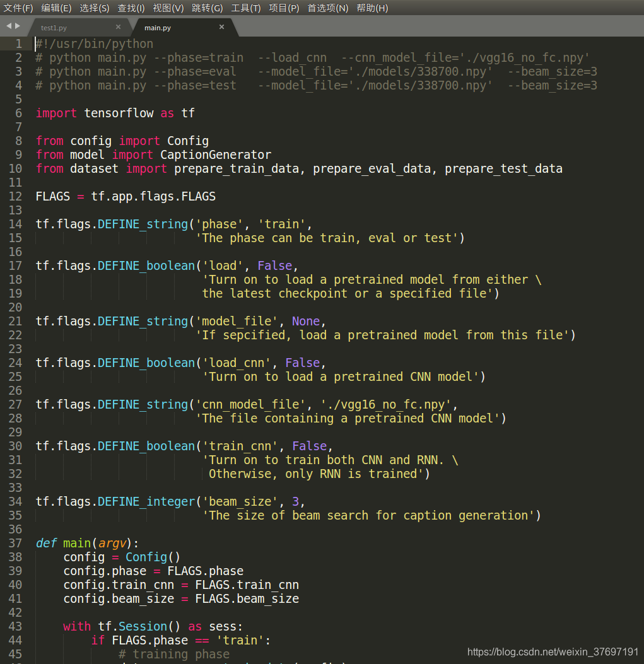Click '# training phase' comment

click(x=174, y=655)
